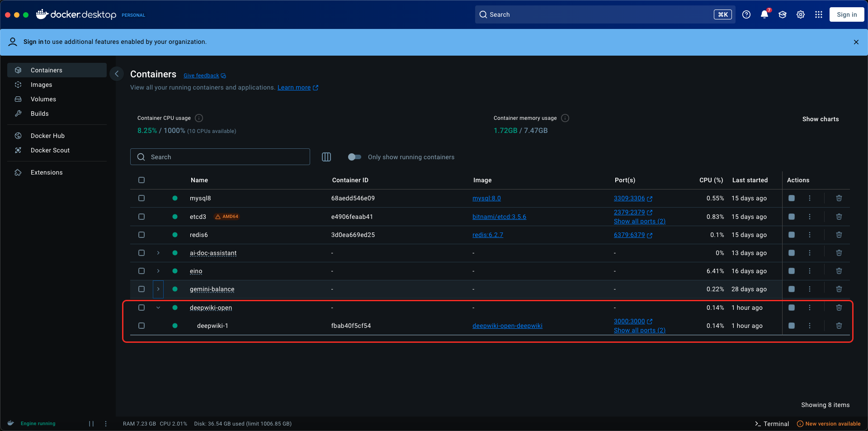
Task: Open more actions for etcd3
Action: (810, 217)
